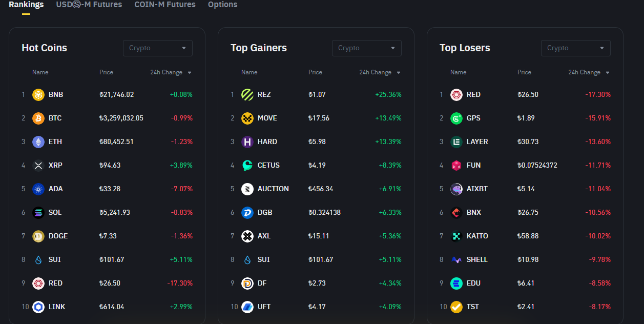Switch to the COIN-M Futures tab
The image size is (644, 324).
(165, 5)
